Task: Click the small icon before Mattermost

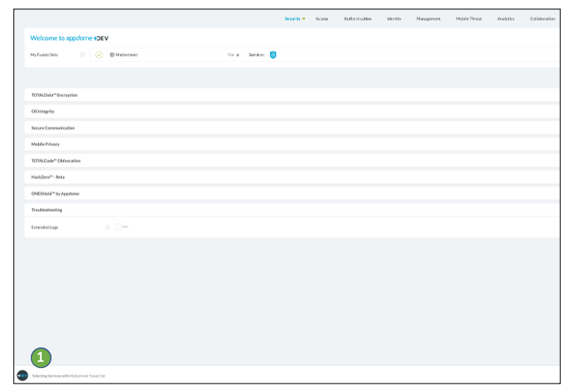Action: click(111, 55)
